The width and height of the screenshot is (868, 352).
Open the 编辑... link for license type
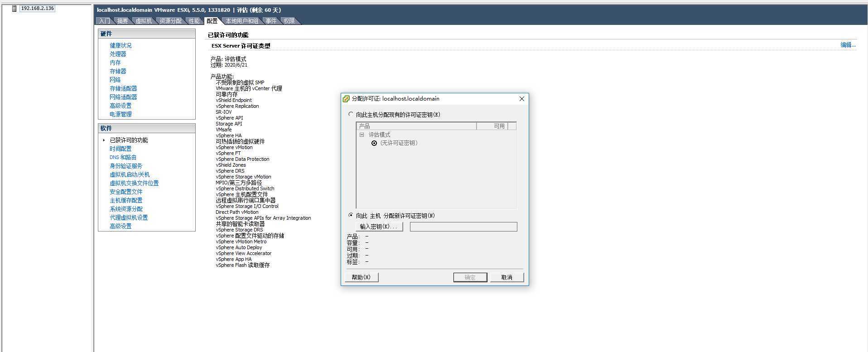pyautogui.click(x=848, y=45)
